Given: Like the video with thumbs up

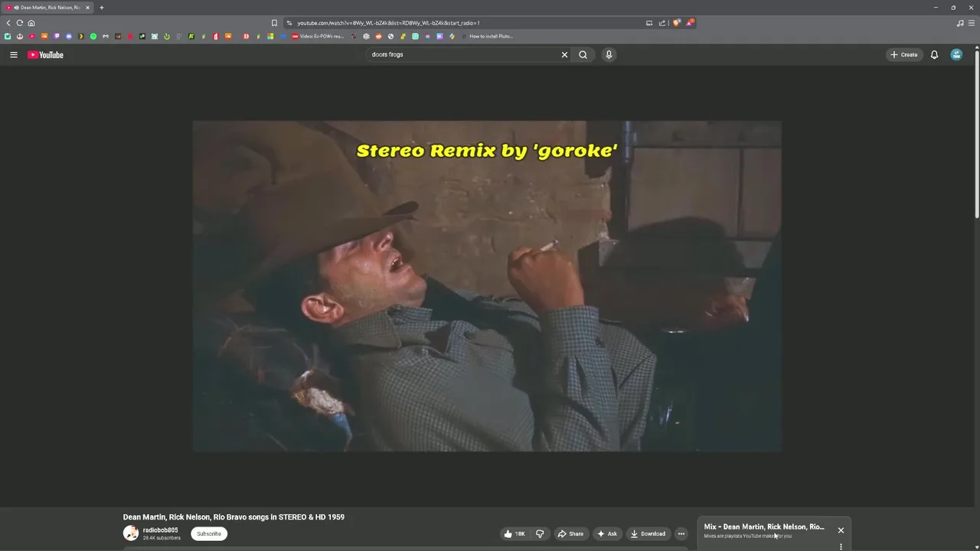Looking at the screenshot, I should coord(514,533).
